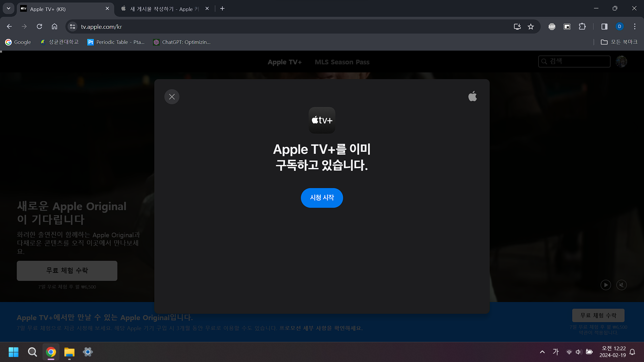Image resolution: width=644 pixels, height=362 pixels.
Task: Click the blue 시청 시작 button
Action: [x=322, y=198]
